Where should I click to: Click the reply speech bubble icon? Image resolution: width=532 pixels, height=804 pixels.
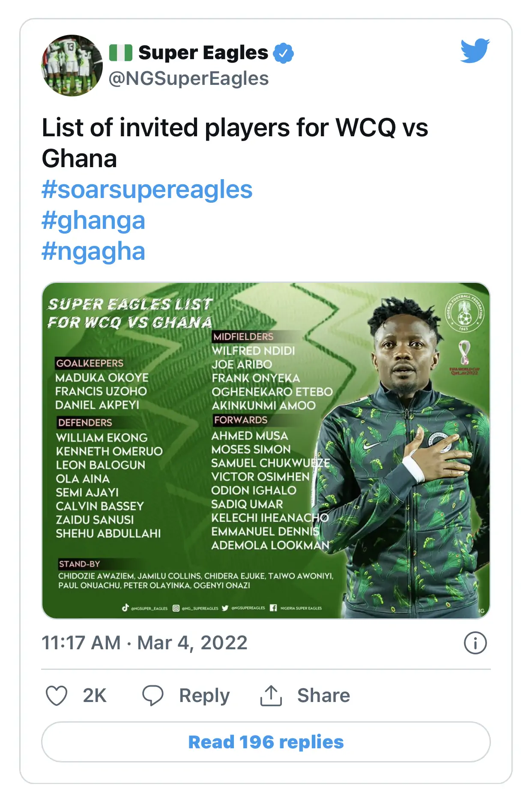coord(153,695)
